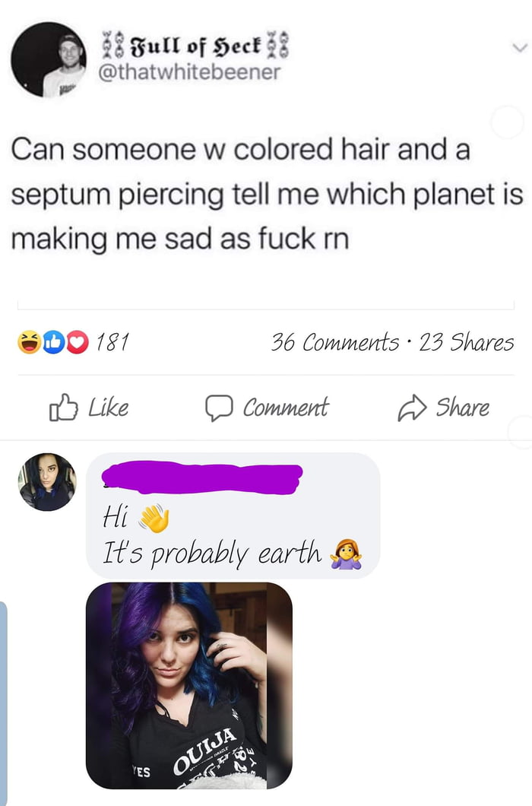The width and height of the screenshot is (532, 806).
Task: Click the Like button text
Action: click(109, 408)
